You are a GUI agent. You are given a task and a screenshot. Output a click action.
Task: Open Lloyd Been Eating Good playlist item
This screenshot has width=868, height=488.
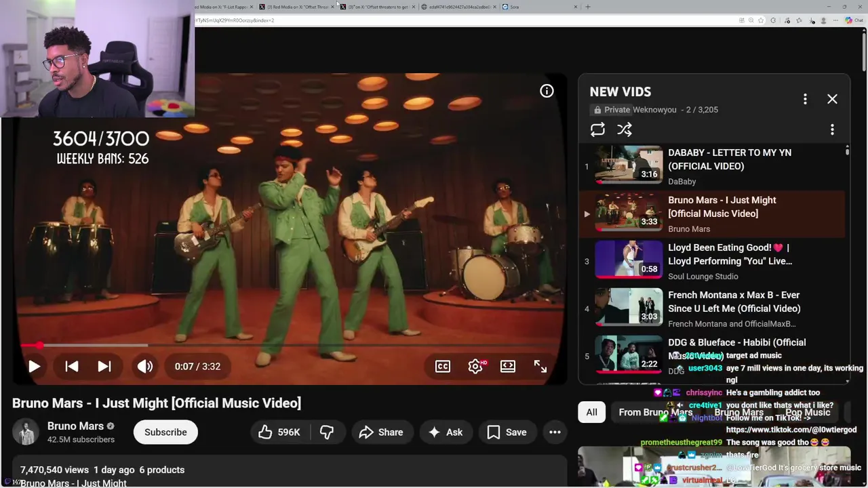(712, 261)
